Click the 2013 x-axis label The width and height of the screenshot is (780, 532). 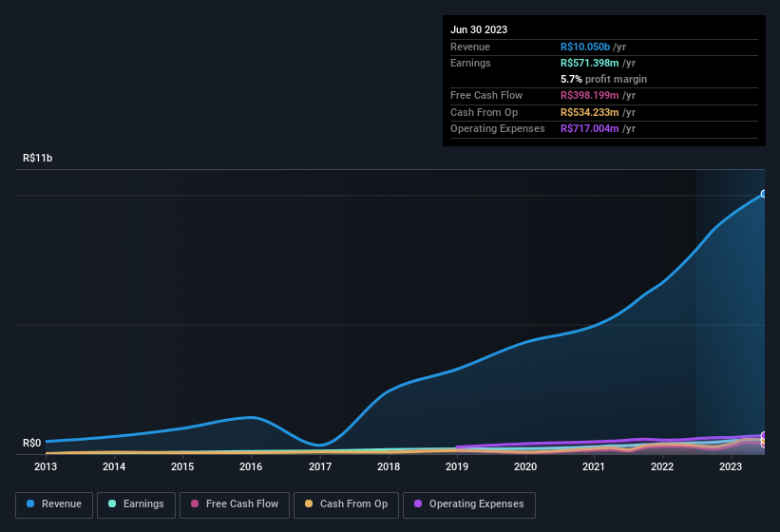[x=46, y=466]
